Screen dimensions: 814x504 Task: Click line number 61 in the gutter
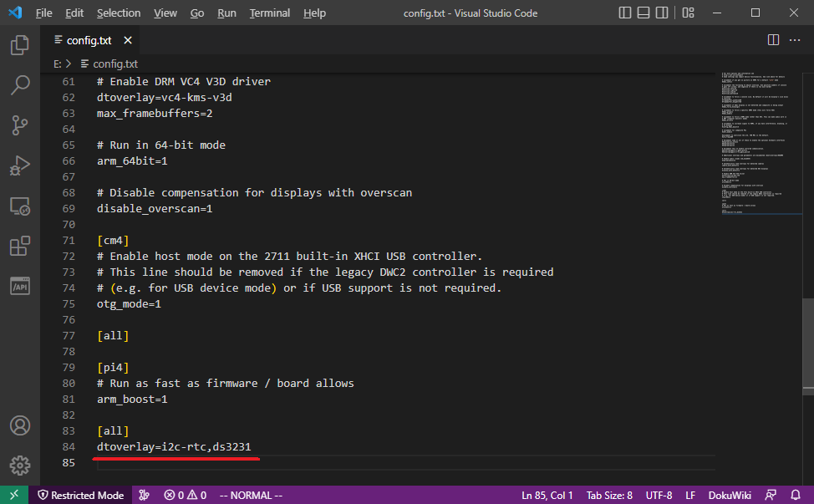click(x=69, y=81)
